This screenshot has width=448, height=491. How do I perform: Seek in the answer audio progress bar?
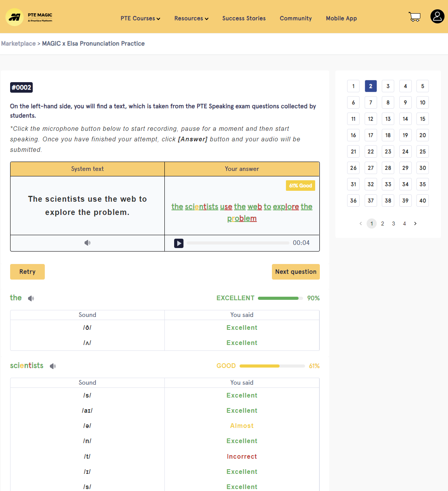[238, 243]
